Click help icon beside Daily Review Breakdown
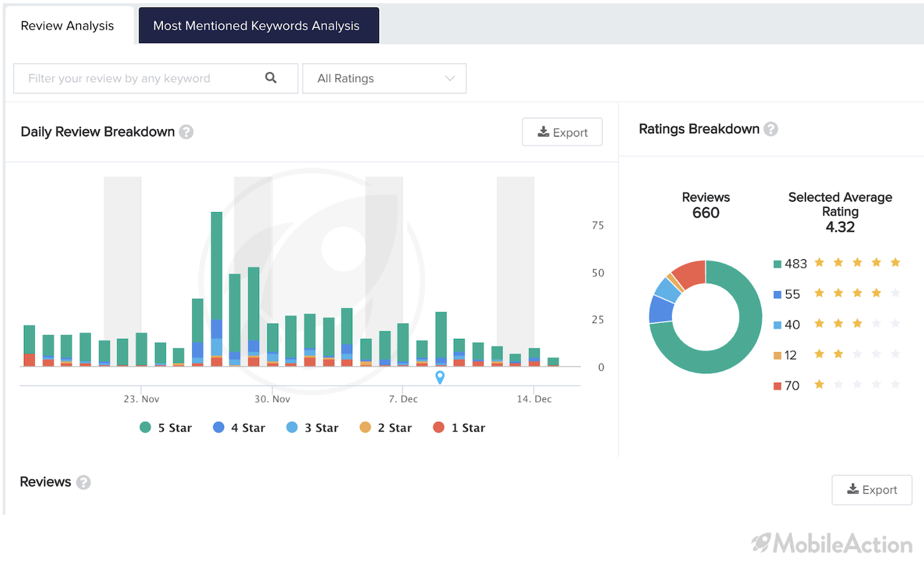The width and height of the screenshot is (924, 579). [x=186, y=132]
